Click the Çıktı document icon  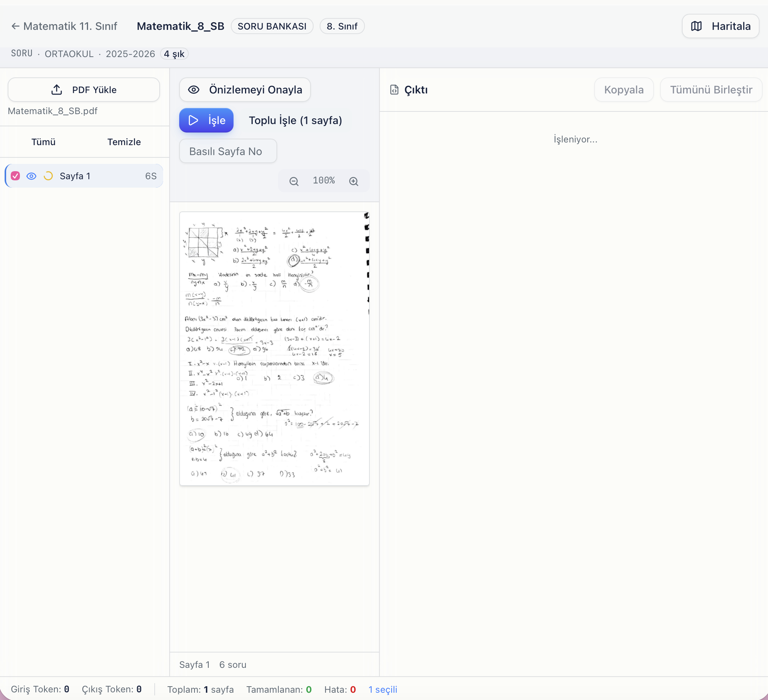point(394,90)
